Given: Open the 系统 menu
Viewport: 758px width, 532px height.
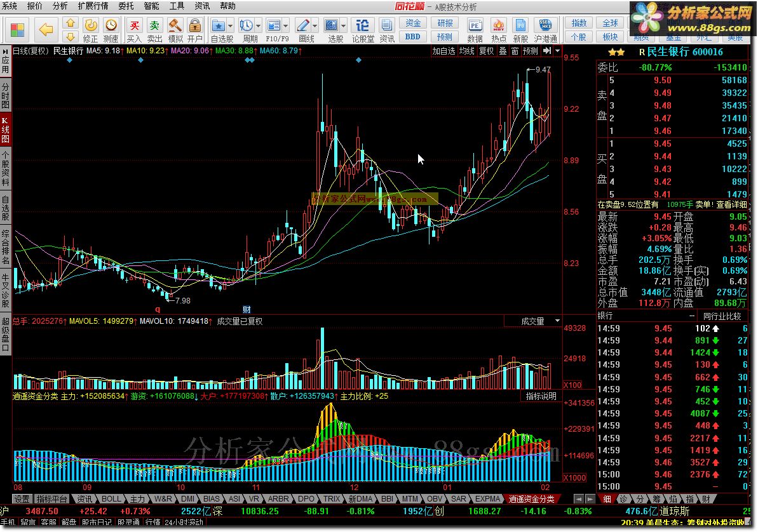Looking at the screenshot, I should [9, 6].
